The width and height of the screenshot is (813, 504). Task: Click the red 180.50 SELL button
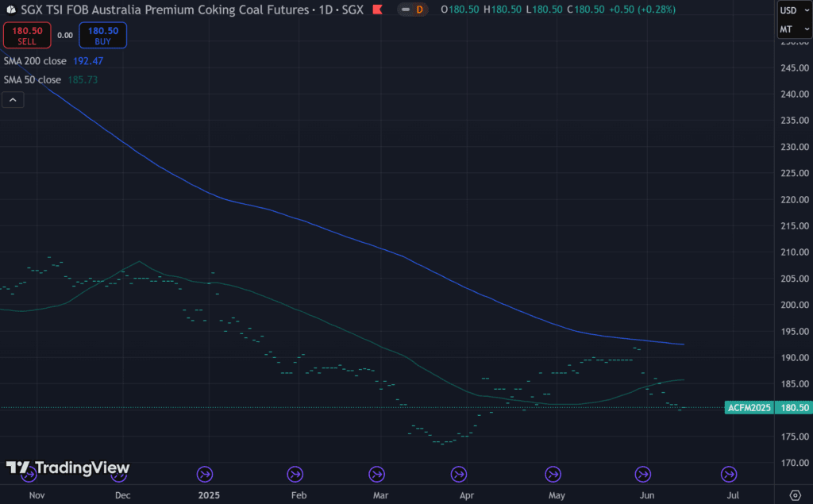click(x=27, y=35)
